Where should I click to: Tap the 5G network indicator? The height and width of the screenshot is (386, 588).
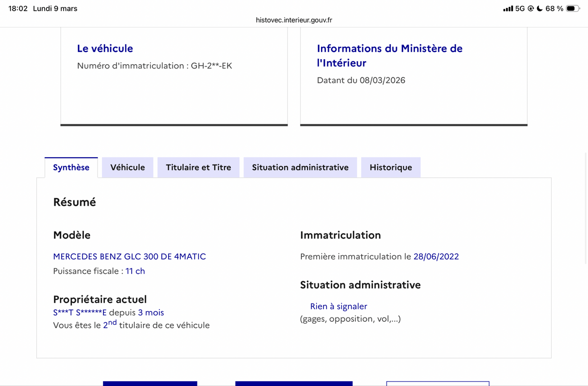pos(520,8)
